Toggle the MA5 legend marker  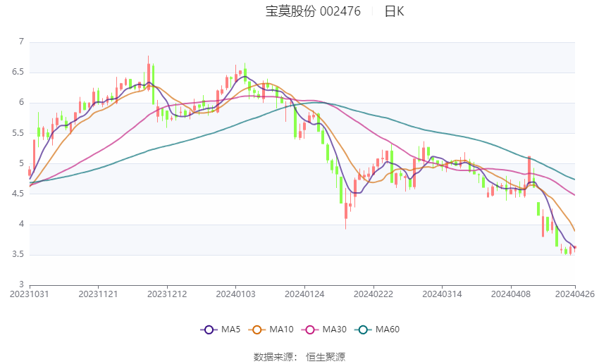[x=209, y=330]
